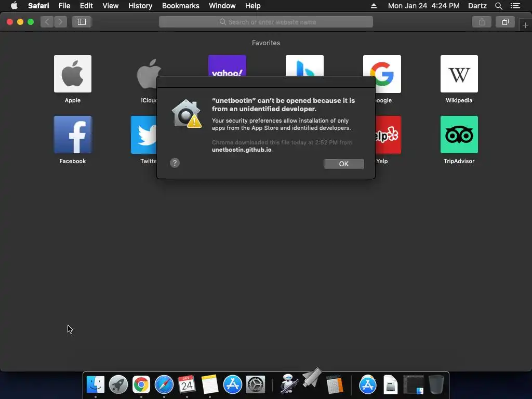Open Finder from the Dock
The image size is (532, 399).
coord(96,384)
